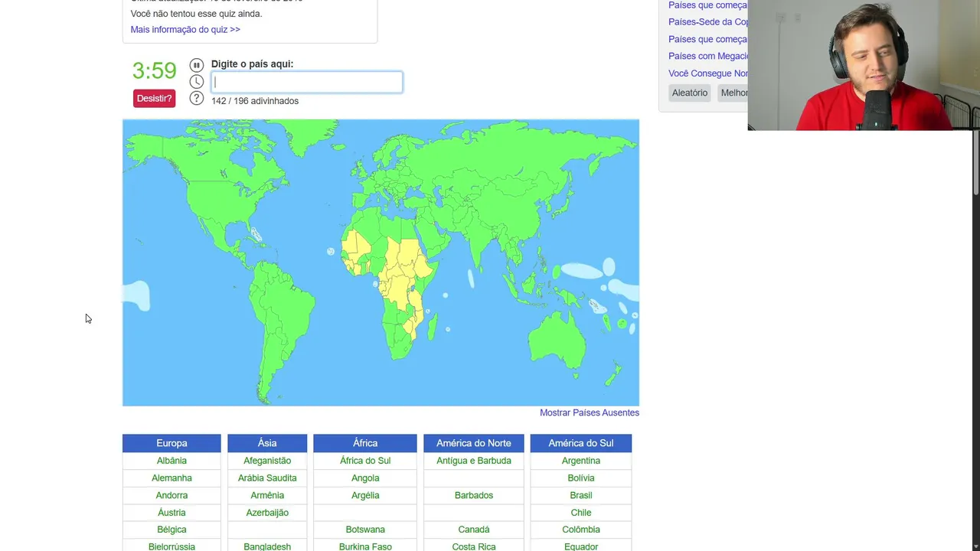Viewport: 980px width, 551px height.
Task: Click Barbados in América do Norte list
Action: click(x=474, y=495)
